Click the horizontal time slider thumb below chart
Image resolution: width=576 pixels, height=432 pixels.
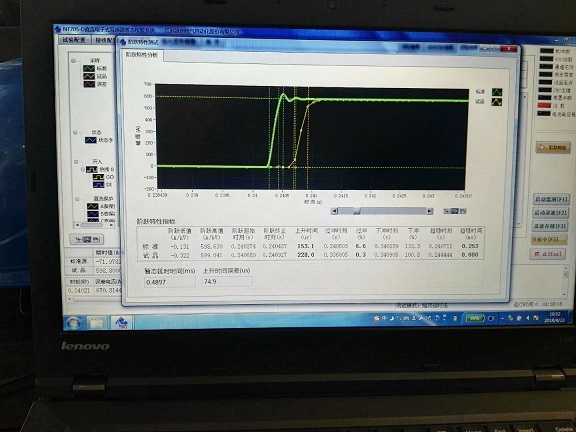(x=356, y=211)
